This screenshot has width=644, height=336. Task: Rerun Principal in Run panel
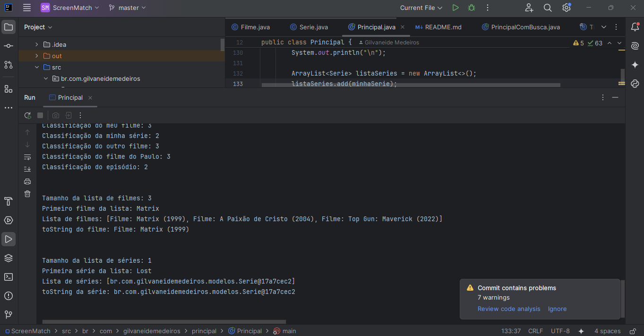point(27,115)
